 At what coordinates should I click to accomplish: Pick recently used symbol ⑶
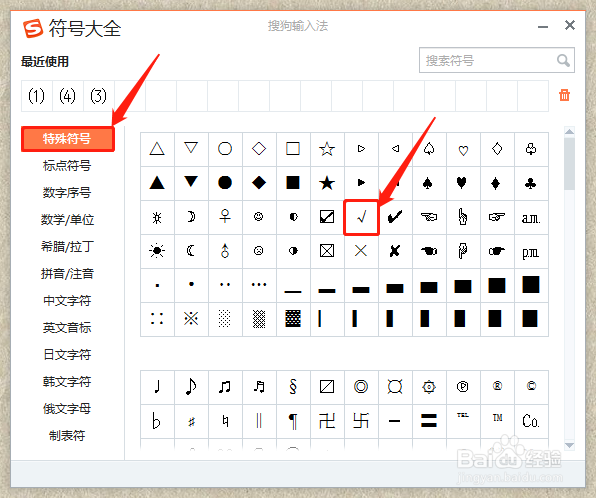pyautogui.click(x=98, y=96)
